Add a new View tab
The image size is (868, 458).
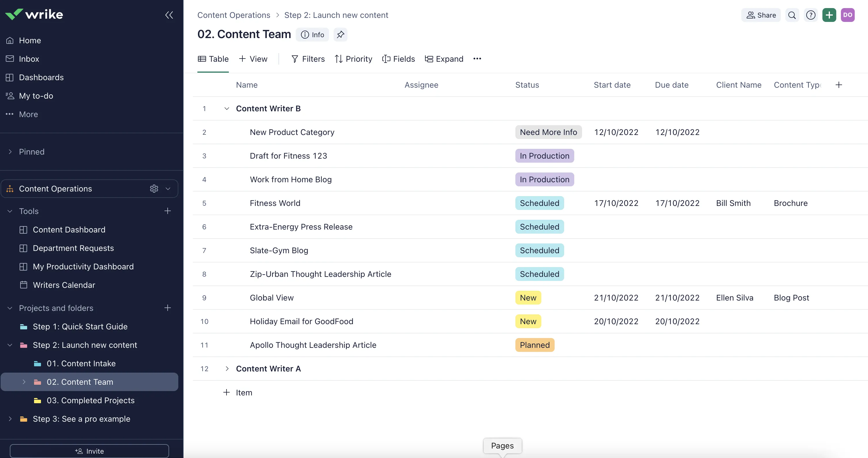click(x=253, y=59)
